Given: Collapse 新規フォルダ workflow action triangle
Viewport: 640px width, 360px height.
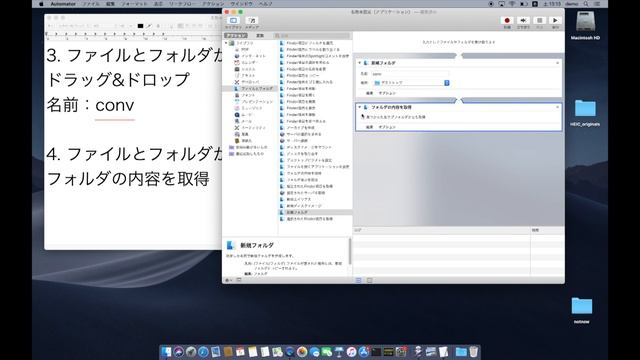Looking at the screenshot, I should (359, 63).
